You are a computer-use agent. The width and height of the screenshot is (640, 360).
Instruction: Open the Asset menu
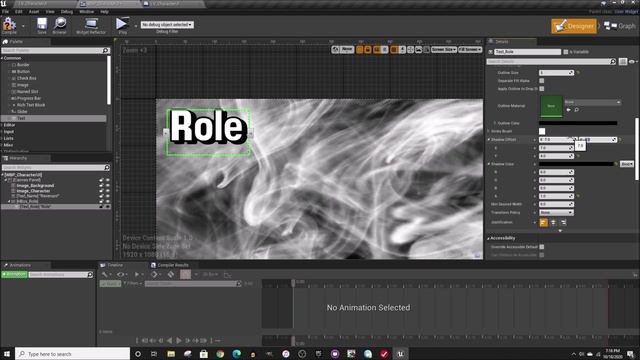(34, 11)
